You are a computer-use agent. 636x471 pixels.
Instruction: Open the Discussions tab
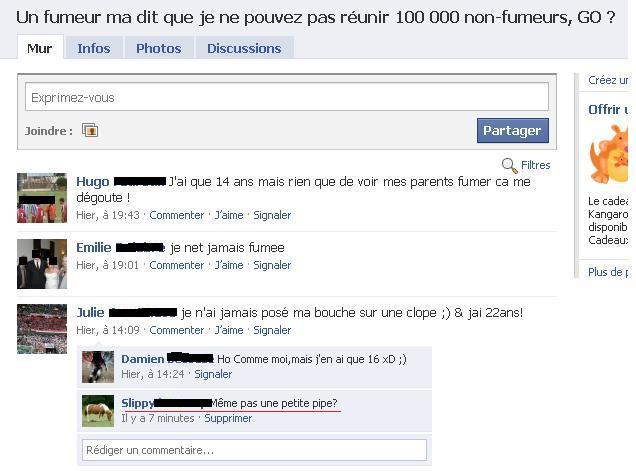coord(244,48)
